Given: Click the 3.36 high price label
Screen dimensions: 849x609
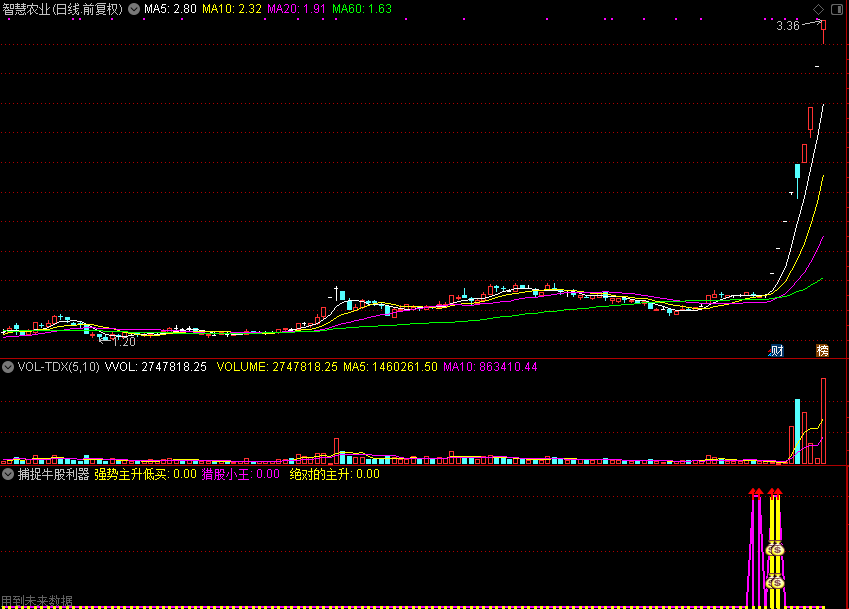Looking at the screenshot, I should [x=787, y=26].
